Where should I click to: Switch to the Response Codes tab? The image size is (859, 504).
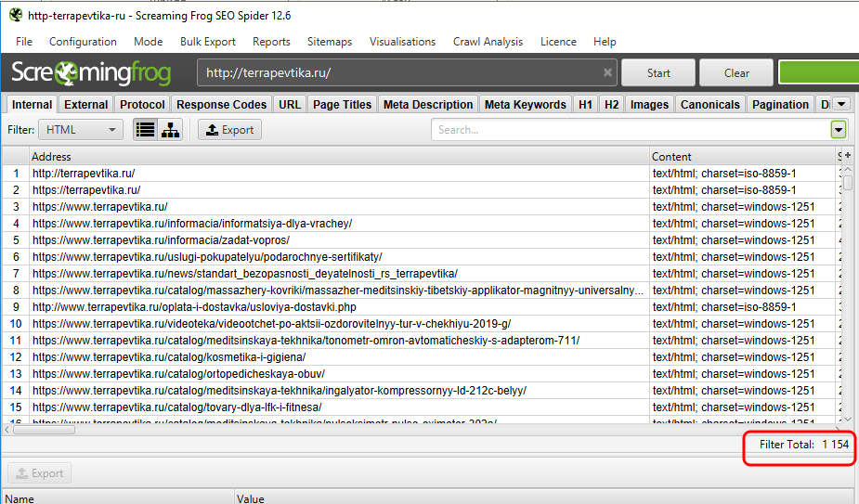[222, 105]
